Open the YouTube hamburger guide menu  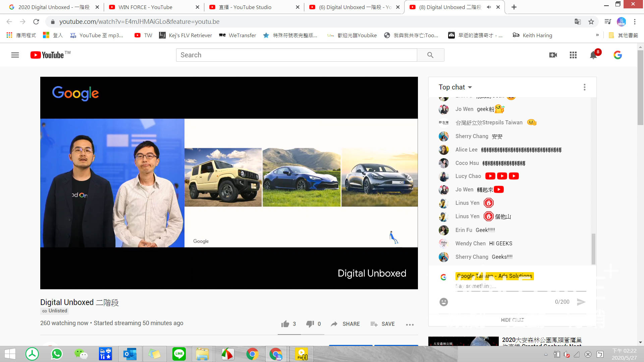click(x=15, y=55)
